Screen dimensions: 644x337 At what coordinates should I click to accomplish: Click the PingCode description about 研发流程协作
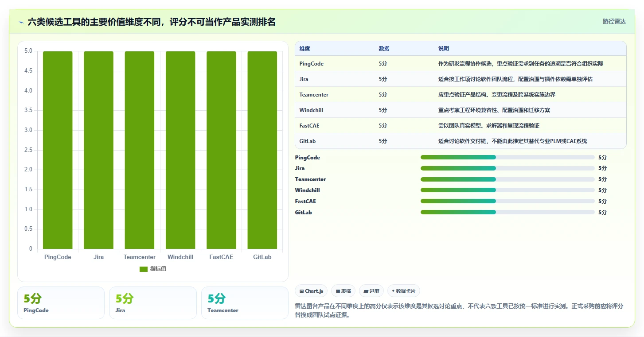pos(521,64)
